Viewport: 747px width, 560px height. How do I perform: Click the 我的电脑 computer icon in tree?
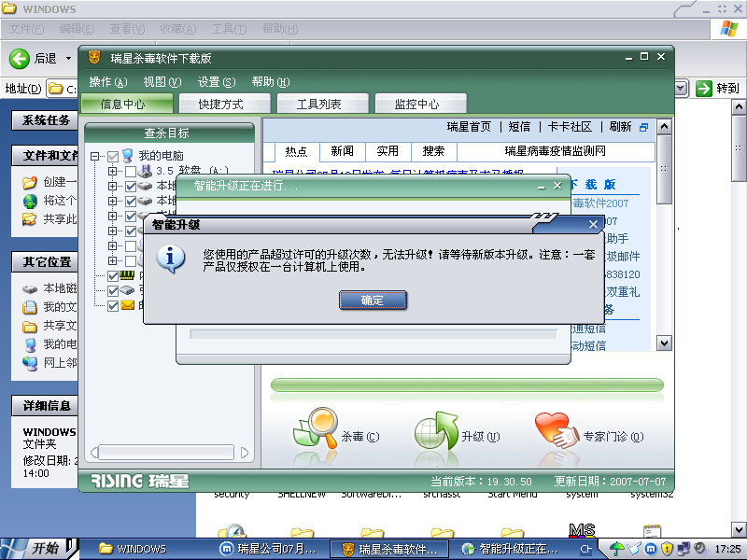click(127, 155)
